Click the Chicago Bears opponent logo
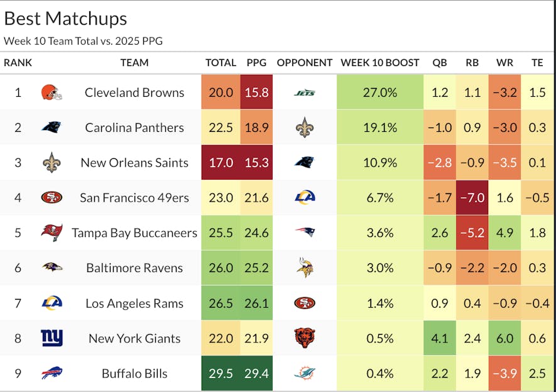Image resolution: width=556 pixels, height=392 pixels. [305, 338]
